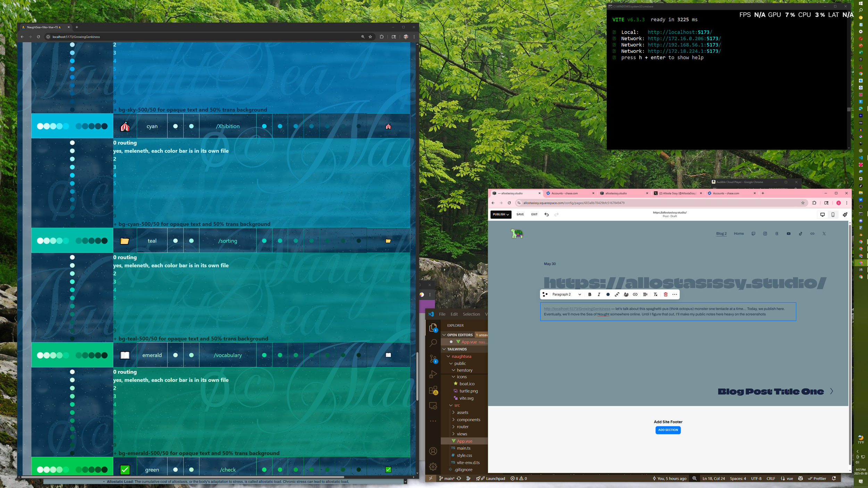
Task: Open site styles paintbrush icon
Action: tap(845, 214)
